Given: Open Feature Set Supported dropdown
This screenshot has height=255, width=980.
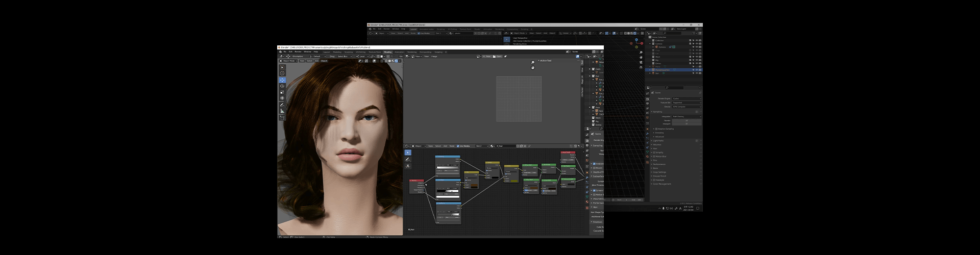Looking at the screenshot, I should [687, 103].
